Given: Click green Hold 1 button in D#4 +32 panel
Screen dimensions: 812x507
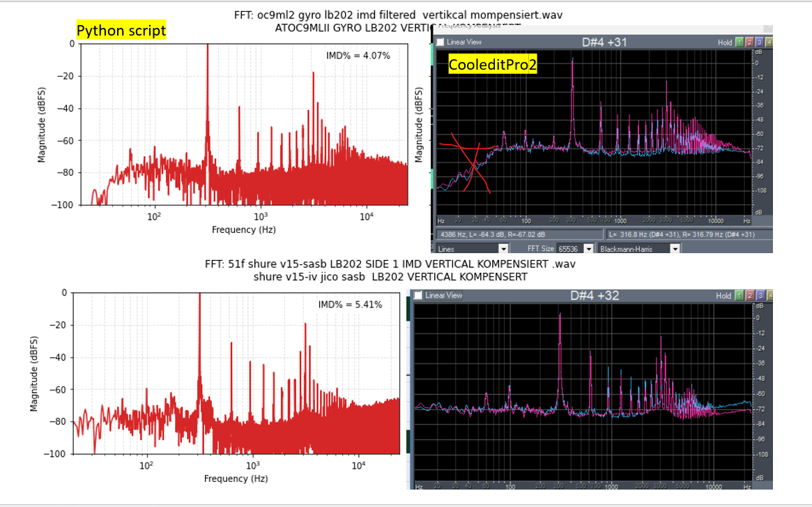Looking at the screenshot, I should pos(739,296).
